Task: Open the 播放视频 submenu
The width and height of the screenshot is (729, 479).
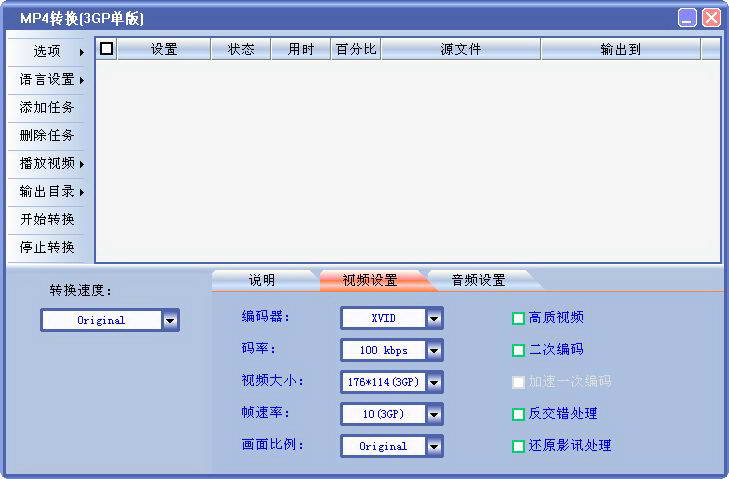Action: [x=46, y=163]
